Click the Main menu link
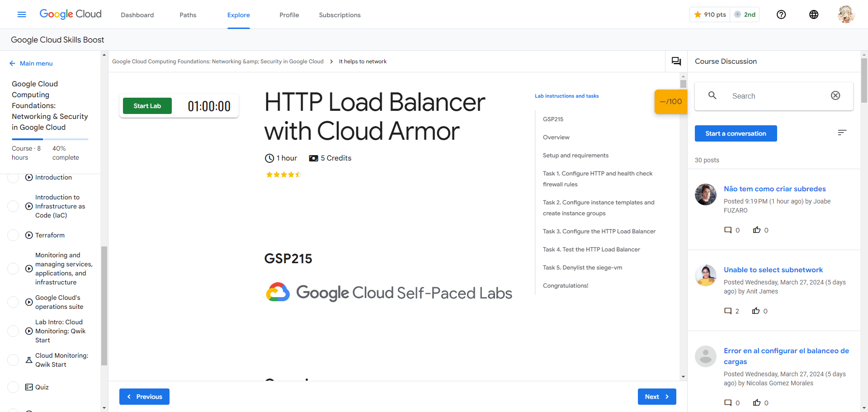This screenshot has height=412, width=868. click(x=36, y=63)
